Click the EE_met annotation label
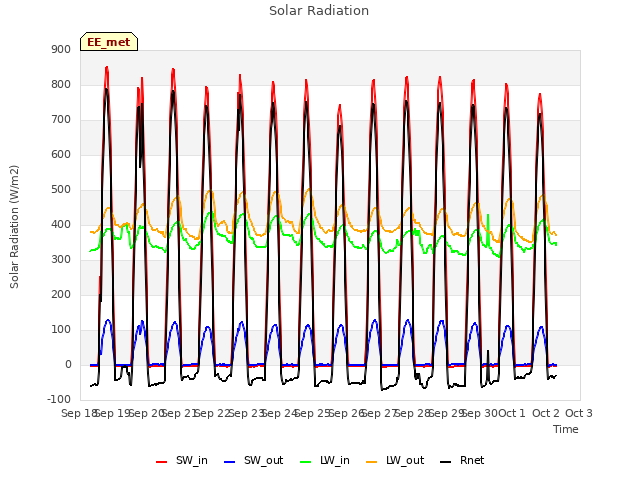This screenshot has height=480, width=640. (x=109, y=42)
